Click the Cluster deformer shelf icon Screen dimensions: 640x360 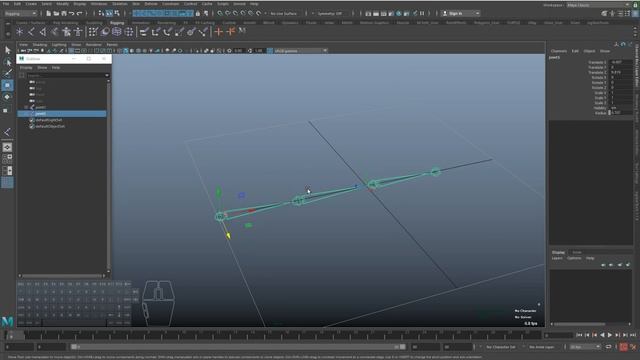129,32
